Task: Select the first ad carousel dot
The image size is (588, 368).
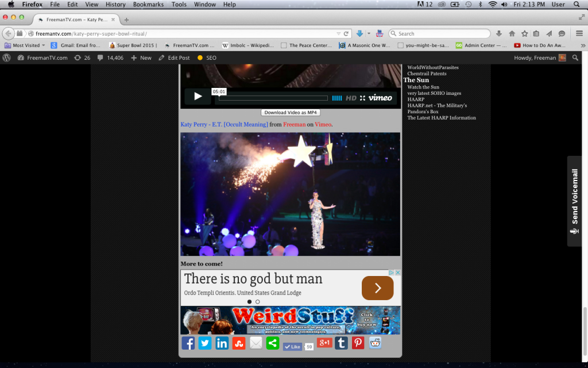Action: [x=249, y=301]
